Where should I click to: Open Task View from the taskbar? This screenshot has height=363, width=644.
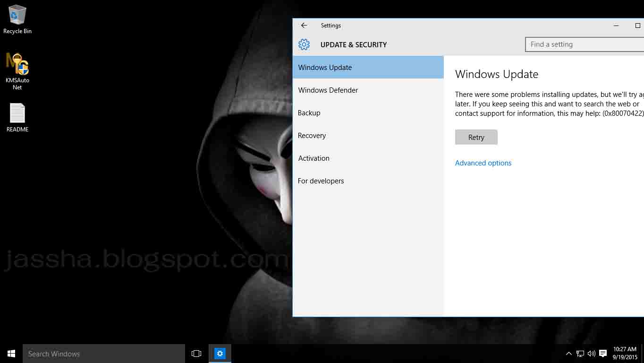pyautogui.click(x=196, y=354)
